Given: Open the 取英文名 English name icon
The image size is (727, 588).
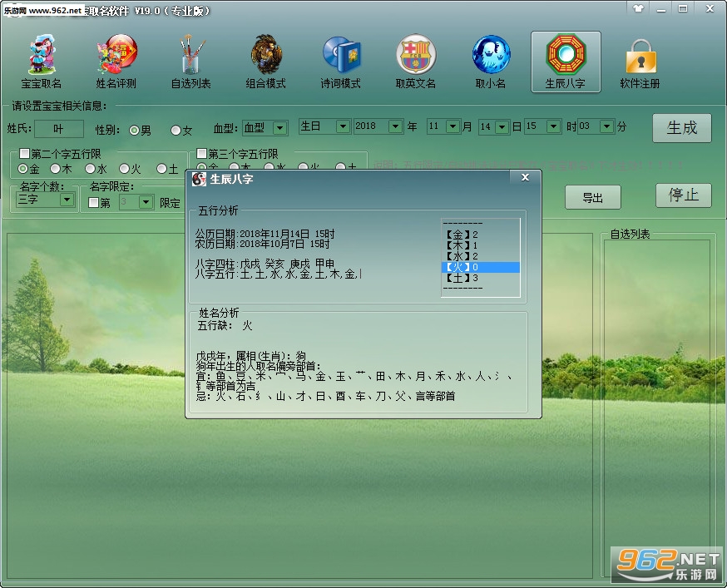Looking at the screenshot, I should [415, 62].
